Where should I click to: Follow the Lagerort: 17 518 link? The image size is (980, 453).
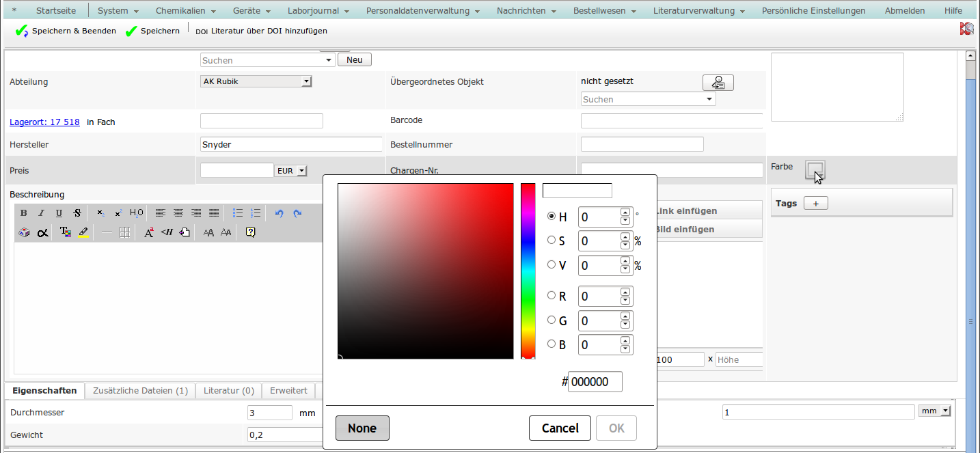[x=44, y=122]
